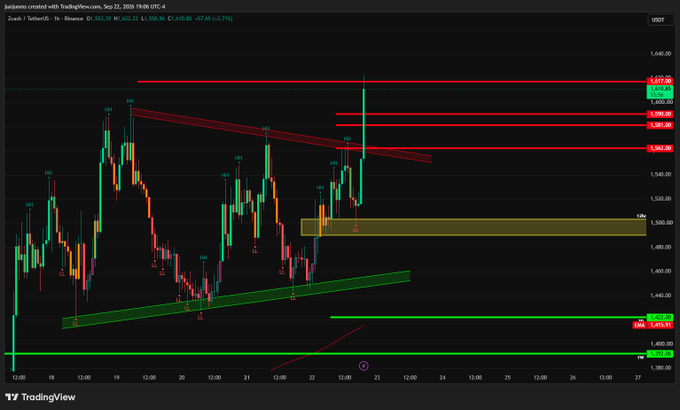This screenshot has height=410, width=680.
Task: Click the close value C1,610.85
Action: (180, 19)
